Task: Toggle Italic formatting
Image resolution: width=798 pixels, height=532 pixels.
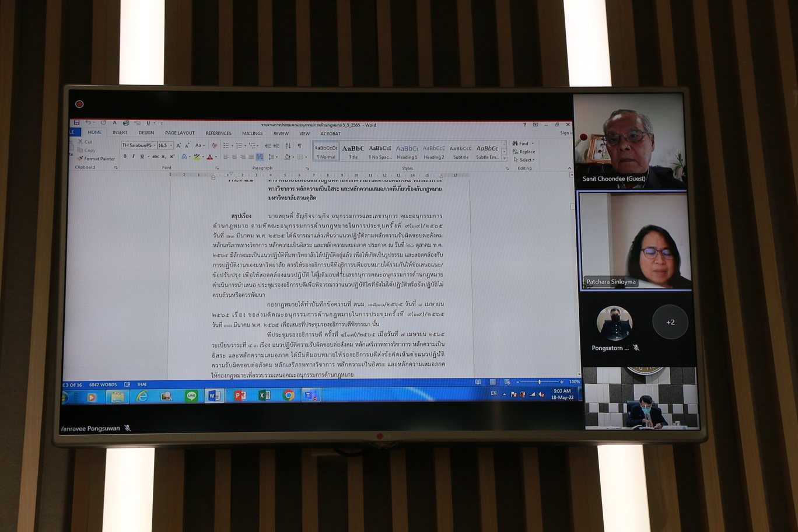Action: 134,156
